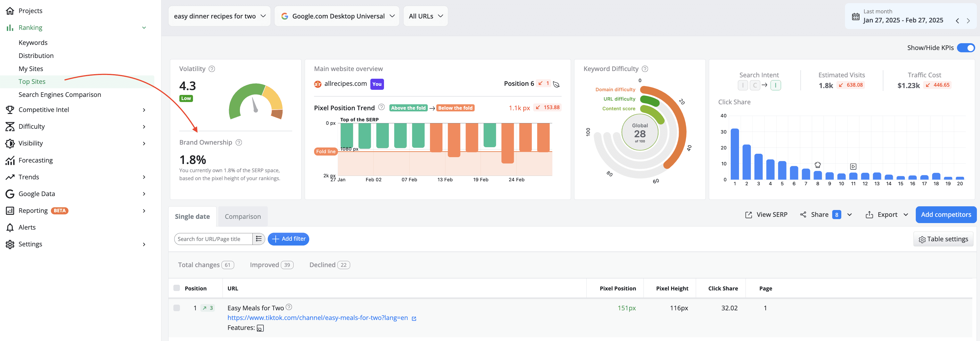Click the Visibility icon in sidebar
980x341 pixels.
pos(10,143)
